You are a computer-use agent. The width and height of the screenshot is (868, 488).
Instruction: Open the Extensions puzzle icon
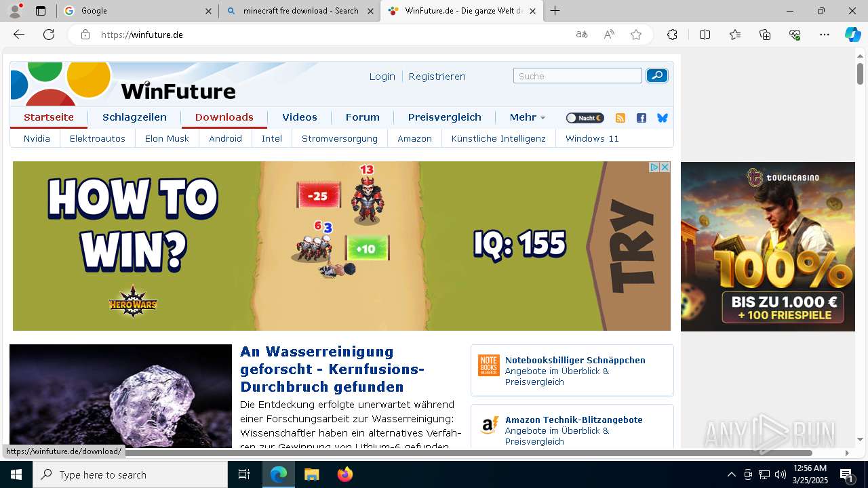(x=672, y=35)
